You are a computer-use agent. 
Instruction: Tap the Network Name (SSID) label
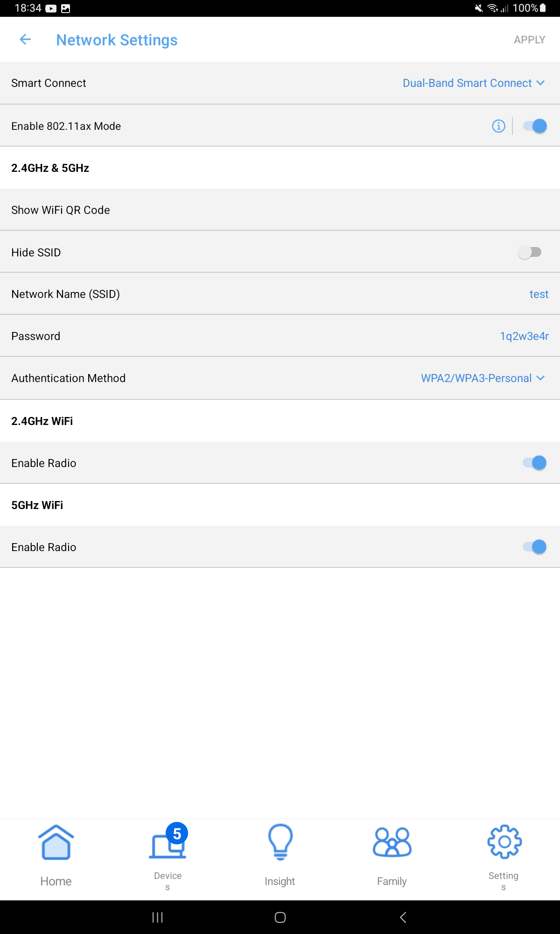65,294
